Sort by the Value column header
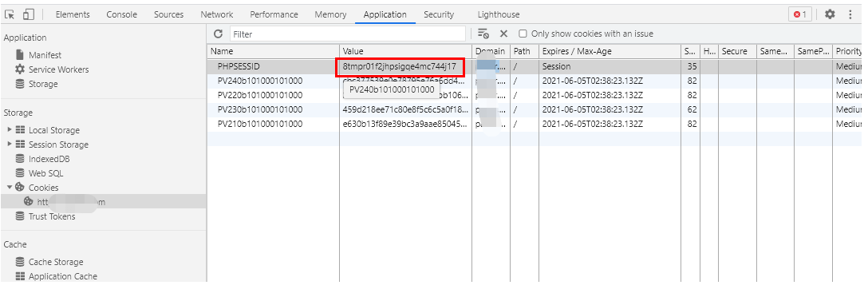Image resolution: width=868 pixels, height=301 pixels. (406, 52)
